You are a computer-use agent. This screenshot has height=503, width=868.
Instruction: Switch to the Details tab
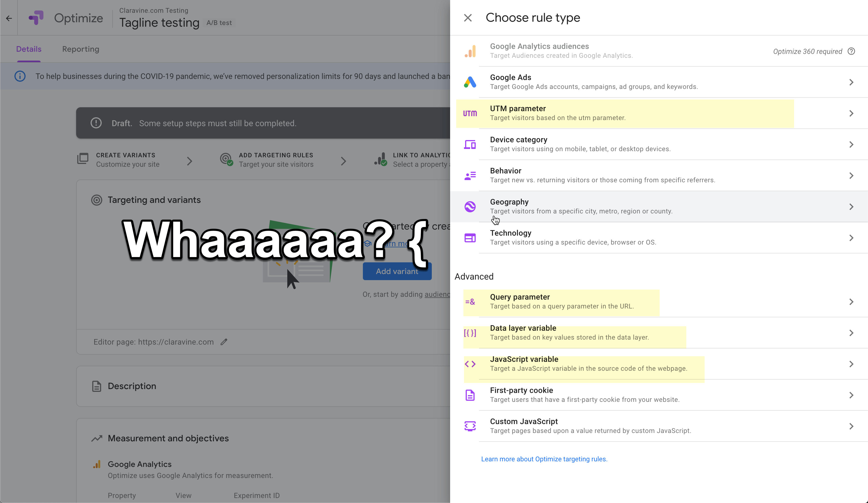point(29,49)
